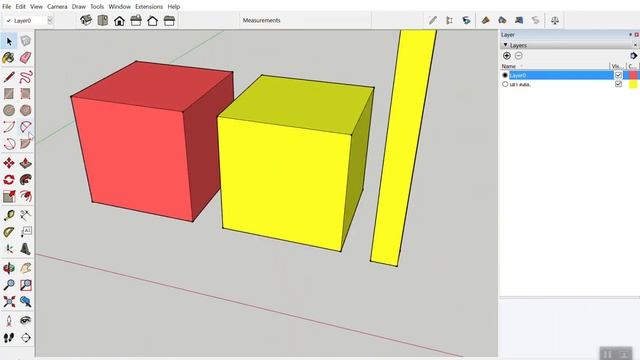Choose the 2 Point Arc tool
This screenshot has height=360, width=640.
26,127
